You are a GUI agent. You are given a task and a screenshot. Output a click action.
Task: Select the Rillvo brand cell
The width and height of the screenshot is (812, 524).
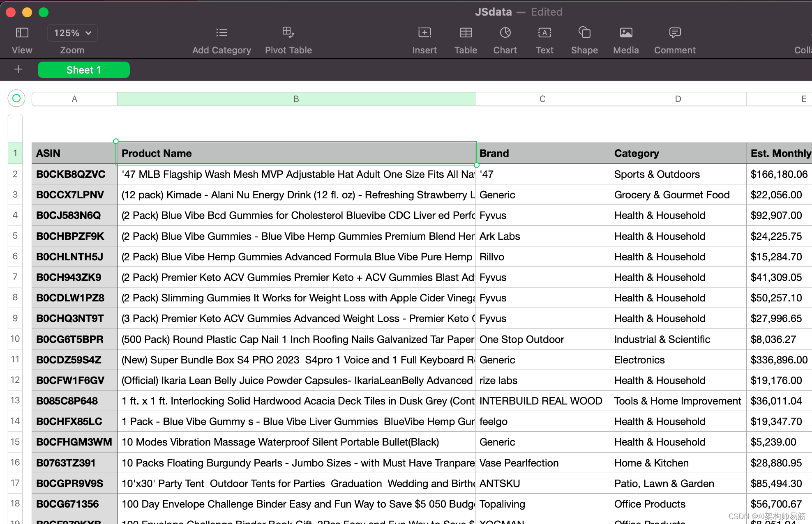click(x=542, y=257)
